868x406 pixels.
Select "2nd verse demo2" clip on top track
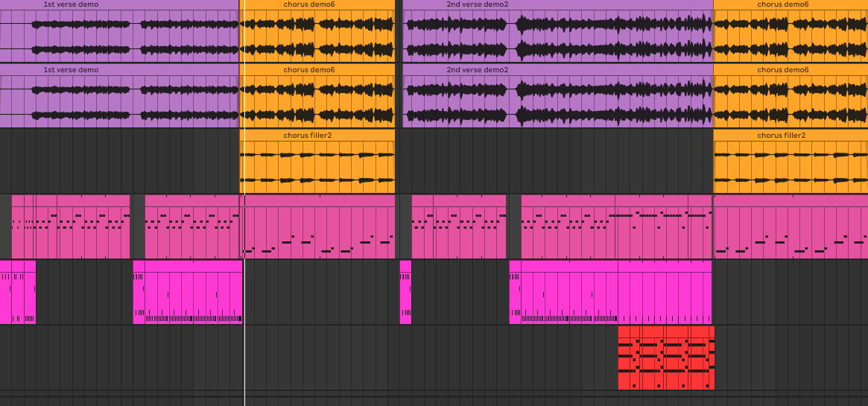[557, 31]
